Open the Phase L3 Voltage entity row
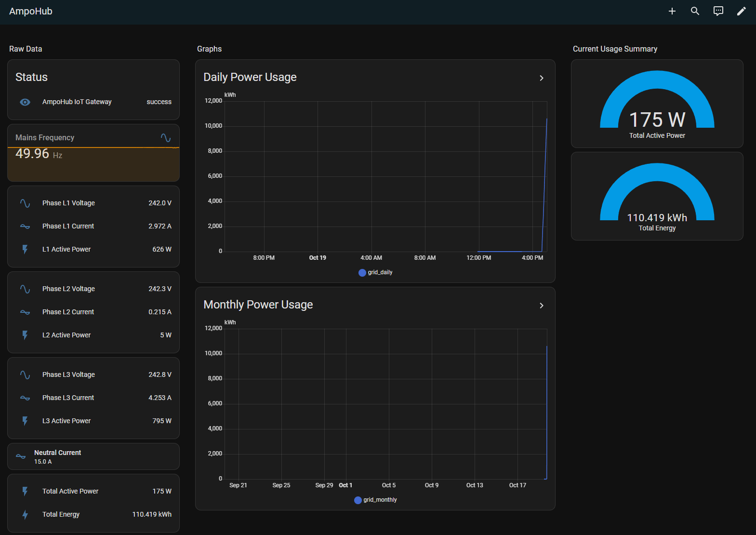The width and height of the screenshot is (756, 535). coord(93,375)
